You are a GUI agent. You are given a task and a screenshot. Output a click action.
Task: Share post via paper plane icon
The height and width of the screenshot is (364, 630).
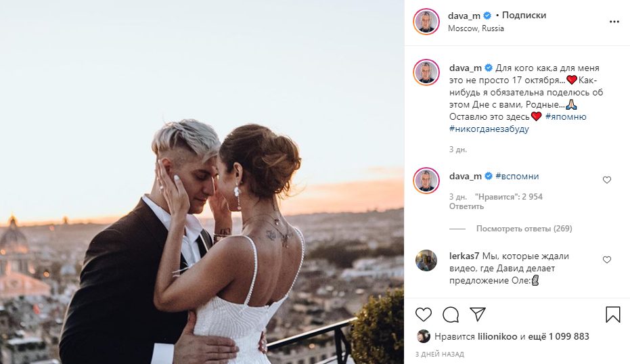click(x=478, y=314)
